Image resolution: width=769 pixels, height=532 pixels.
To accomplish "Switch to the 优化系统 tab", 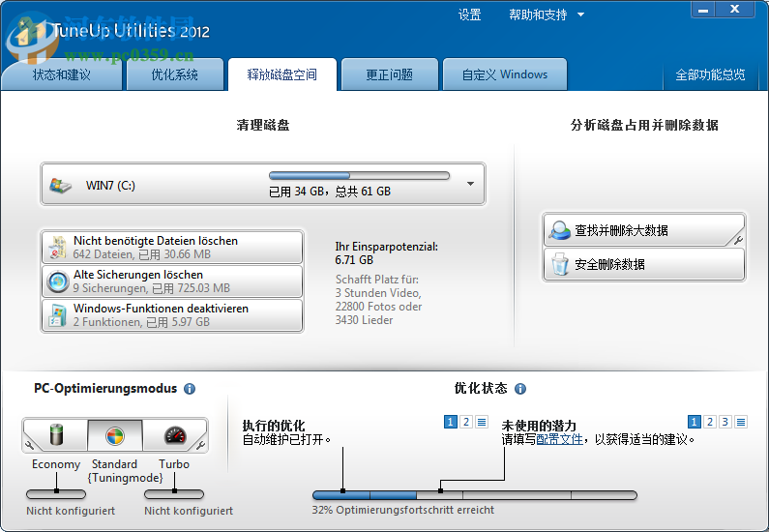I will click(174, 74).
